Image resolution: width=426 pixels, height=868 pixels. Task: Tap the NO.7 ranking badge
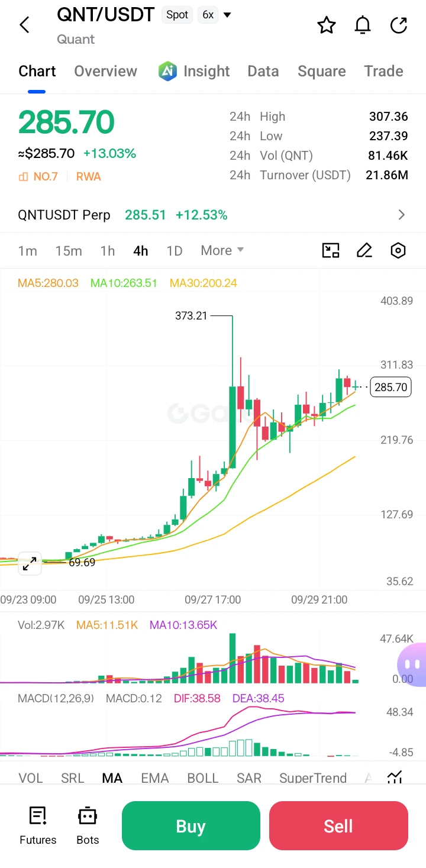(x=38, y=176)
